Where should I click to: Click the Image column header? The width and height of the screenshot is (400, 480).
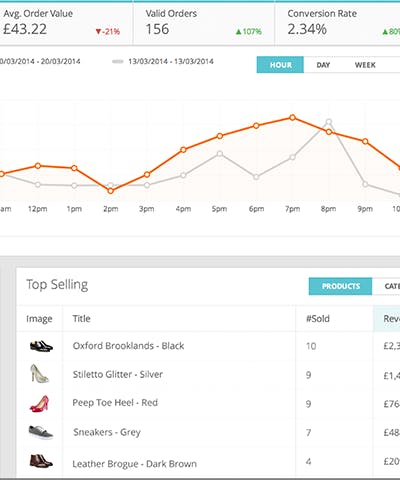(39, 319)
